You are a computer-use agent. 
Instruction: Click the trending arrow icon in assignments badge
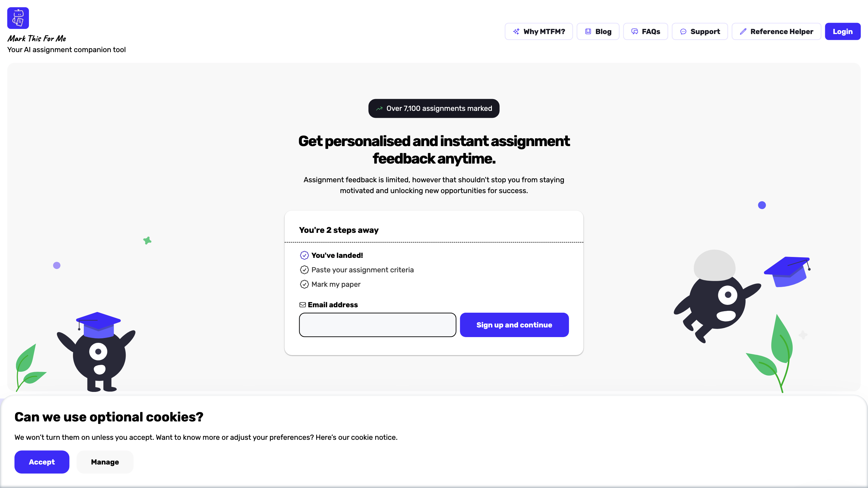379,108
